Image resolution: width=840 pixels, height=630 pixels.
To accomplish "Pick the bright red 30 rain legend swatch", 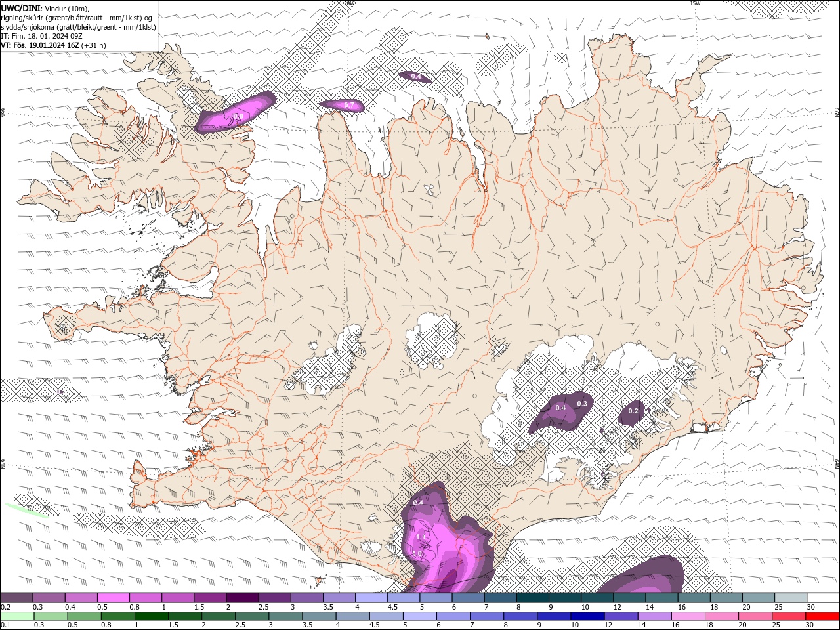I will pyautogui.click(x=822, y=616).
